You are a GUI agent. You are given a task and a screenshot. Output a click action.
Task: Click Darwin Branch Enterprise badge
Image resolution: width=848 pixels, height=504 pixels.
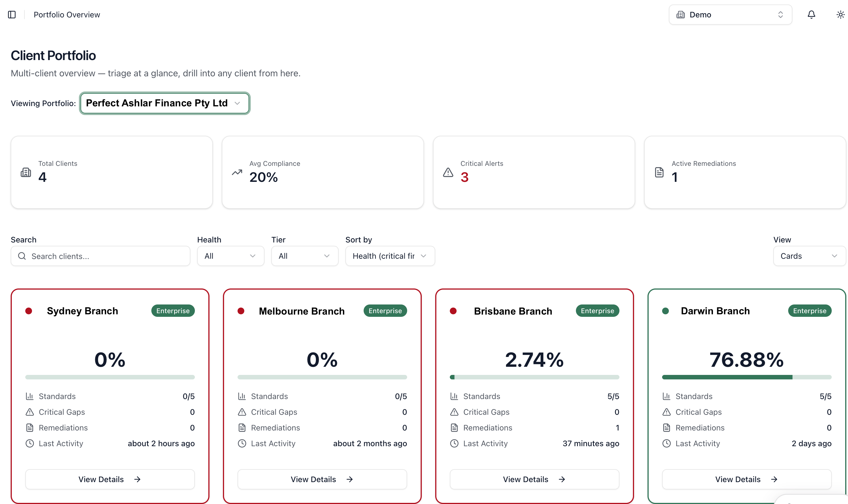[x=810, y=311]
